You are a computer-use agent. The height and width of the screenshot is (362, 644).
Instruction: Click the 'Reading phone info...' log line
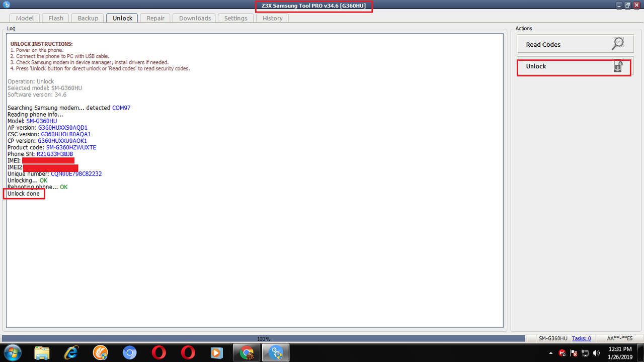(35, 115)
